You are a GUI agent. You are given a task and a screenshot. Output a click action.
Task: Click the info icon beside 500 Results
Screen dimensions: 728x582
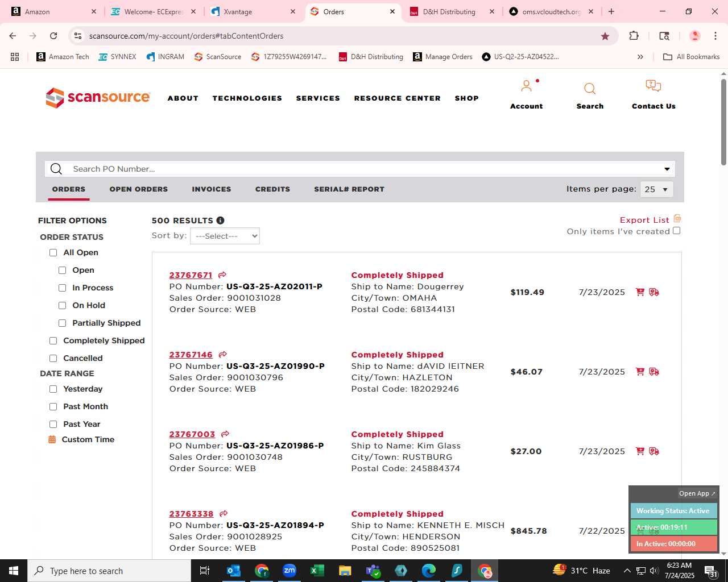(220, 221)
